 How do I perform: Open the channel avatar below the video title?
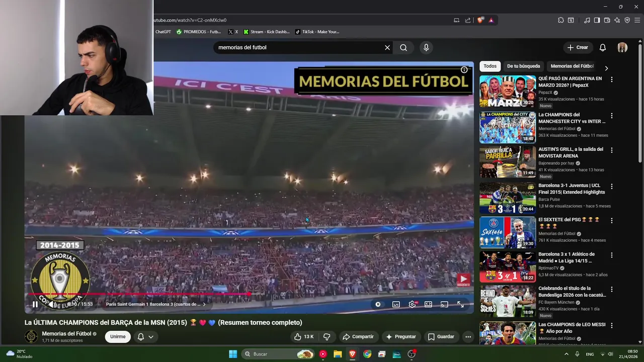click(x=31, y=336)
